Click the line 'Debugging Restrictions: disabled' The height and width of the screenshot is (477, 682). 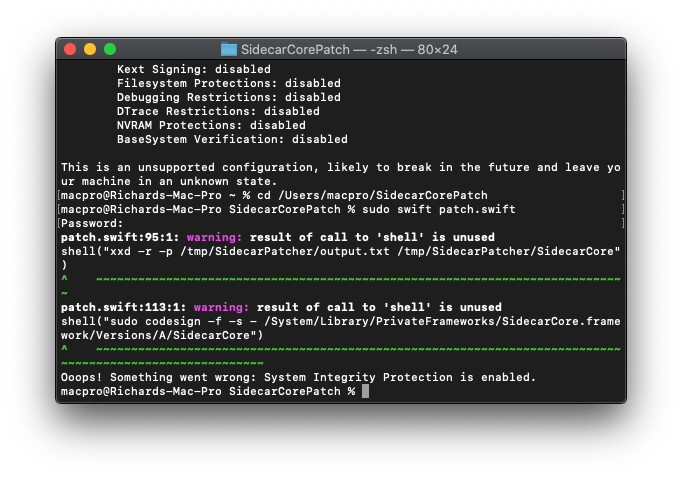click(x=229, y=97)
